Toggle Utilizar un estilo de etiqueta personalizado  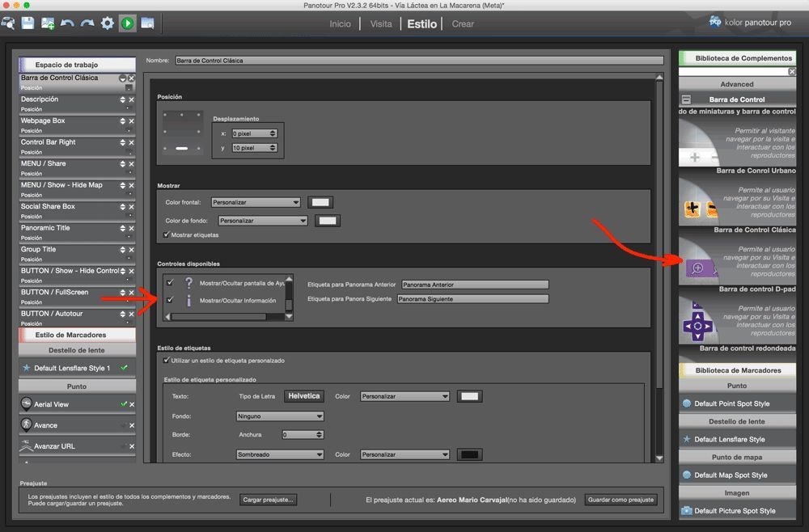pyautogui.click(x=166, y=361)
